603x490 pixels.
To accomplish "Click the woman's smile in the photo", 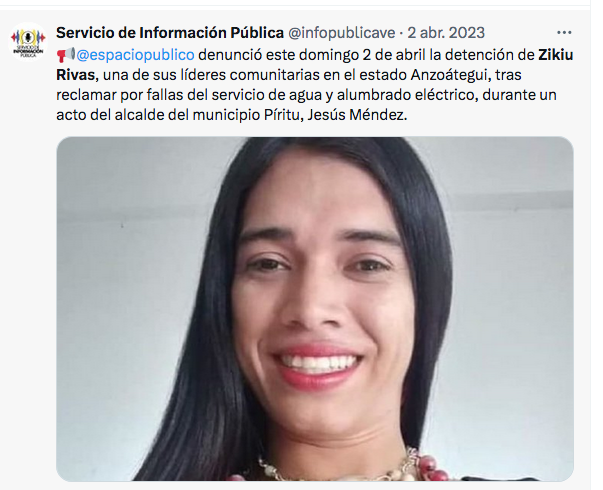I will tap(318, 365).
